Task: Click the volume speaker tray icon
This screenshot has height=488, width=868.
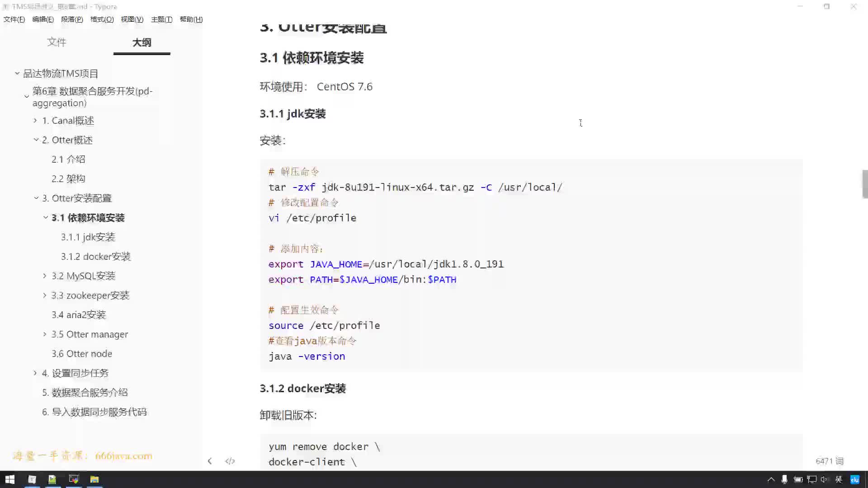Action: tap(824, 479)
